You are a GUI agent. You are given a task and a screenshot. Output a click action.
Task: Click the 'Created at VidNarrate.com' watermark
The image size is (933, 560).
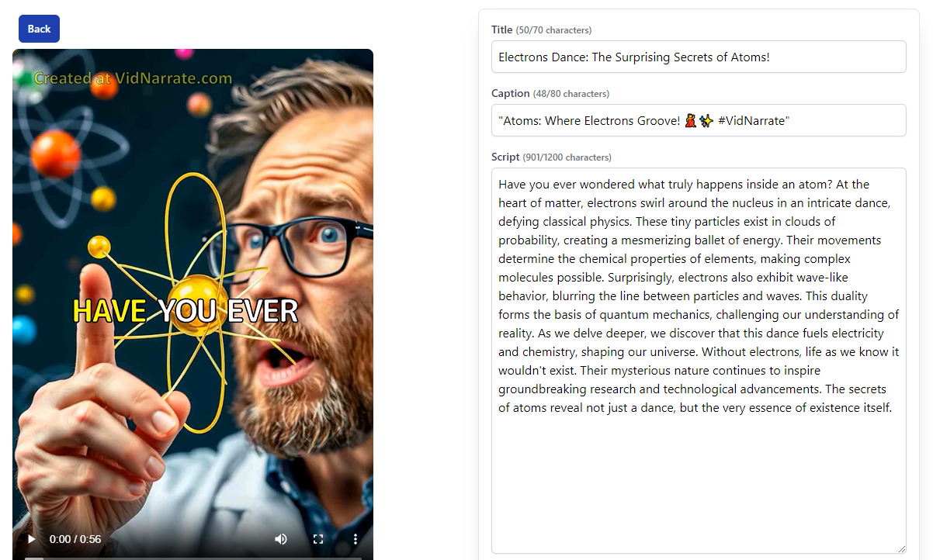click(133, 78)
